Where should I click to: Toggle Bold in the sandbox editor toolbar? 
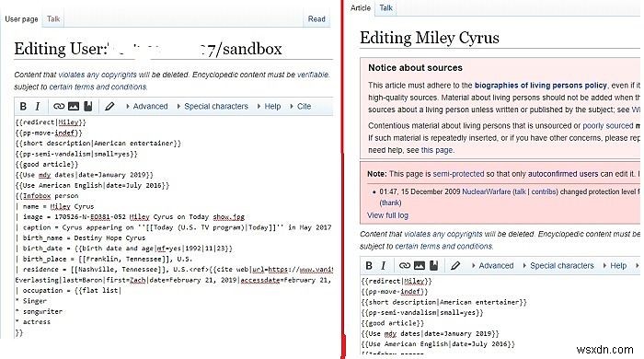coord(23,107)
